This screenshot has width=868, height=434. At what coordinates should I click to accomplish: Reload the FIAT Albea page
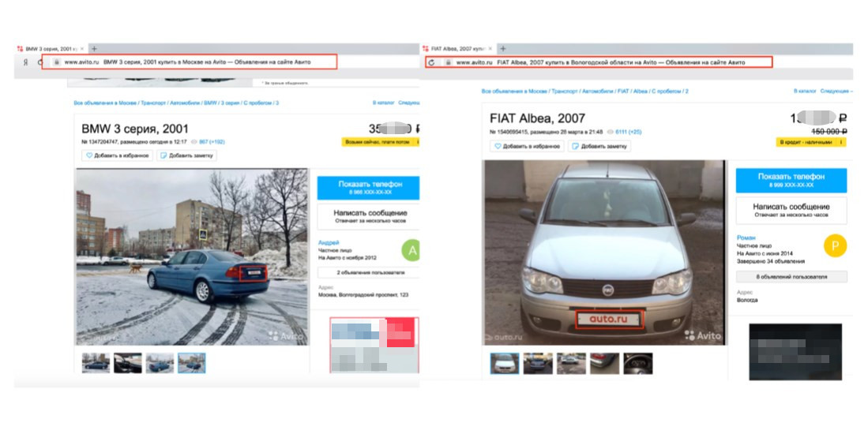(x=432, y=62)
